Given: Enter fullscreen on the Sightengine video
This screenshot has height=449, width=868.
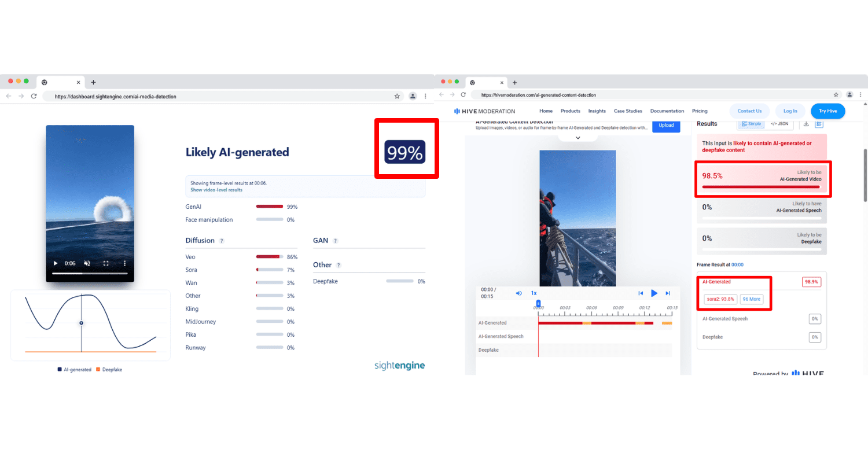Looking at the screenshot, I should click(106, 263).
